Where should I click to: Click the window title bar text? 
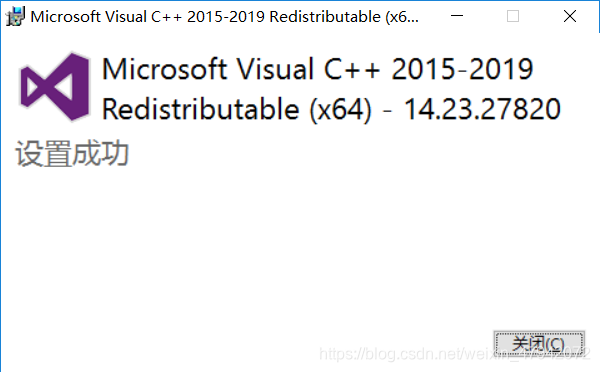[x=225, y=16]
